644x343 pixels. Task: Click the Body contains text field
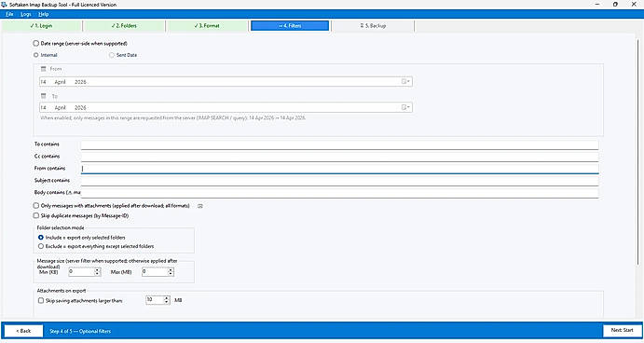(x=339, y=193)
